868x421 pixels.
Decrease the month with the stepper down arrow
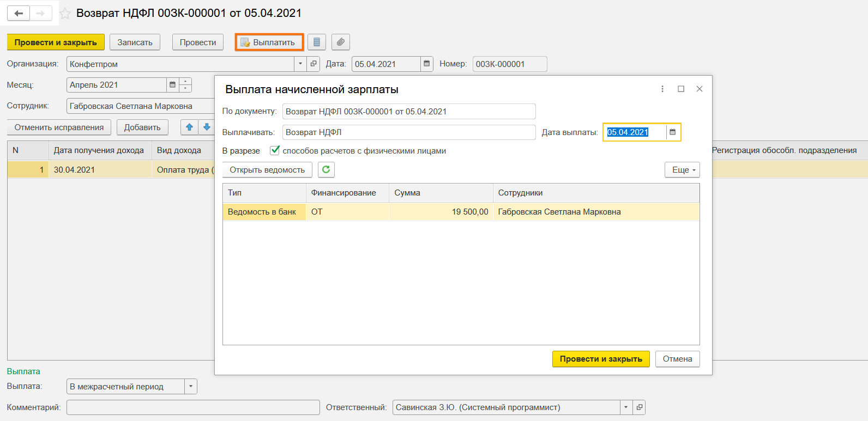tap(185, 88)
